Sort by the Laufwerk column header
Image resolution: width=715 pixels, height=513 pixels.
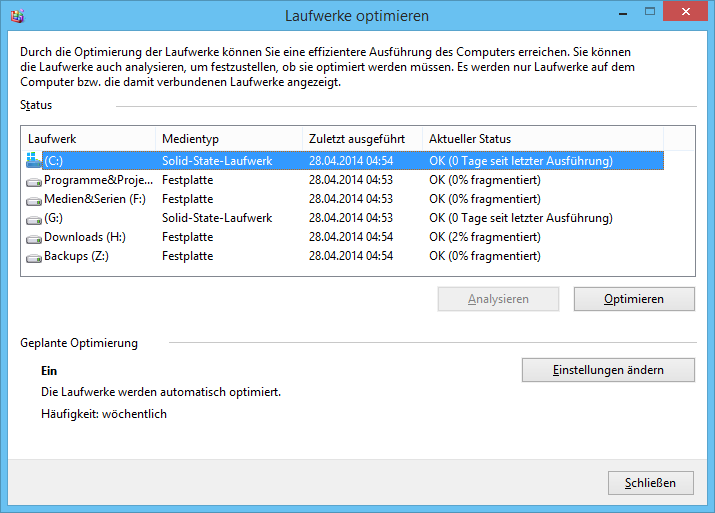point(88,139)
